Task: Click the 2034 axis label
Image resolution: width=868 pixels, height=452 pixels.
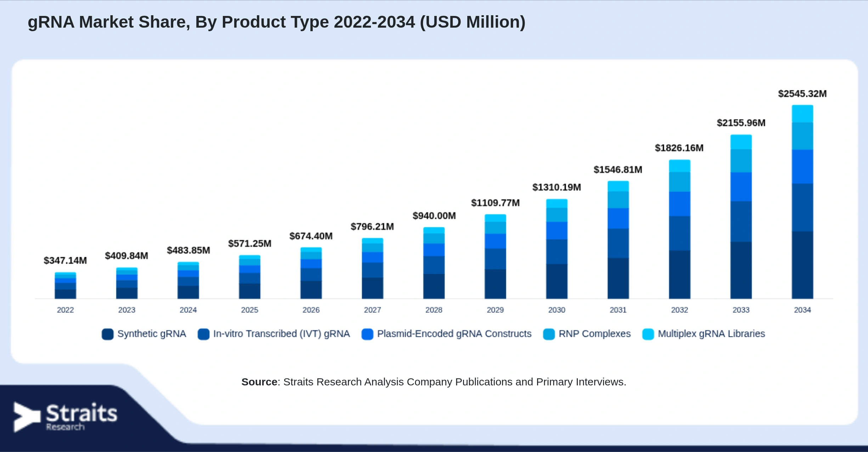Action: (x=802, y=310)
